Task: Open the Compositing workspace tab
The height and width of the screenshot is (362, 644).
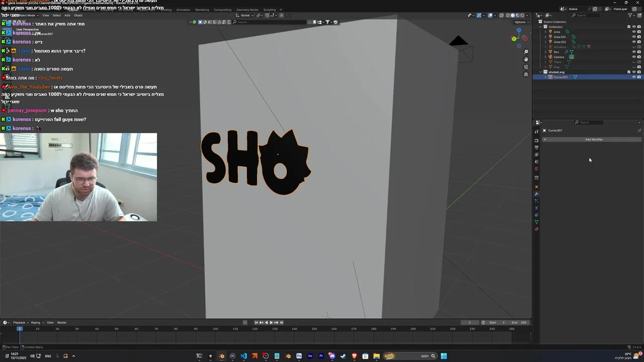Action: tap(222, 10)
